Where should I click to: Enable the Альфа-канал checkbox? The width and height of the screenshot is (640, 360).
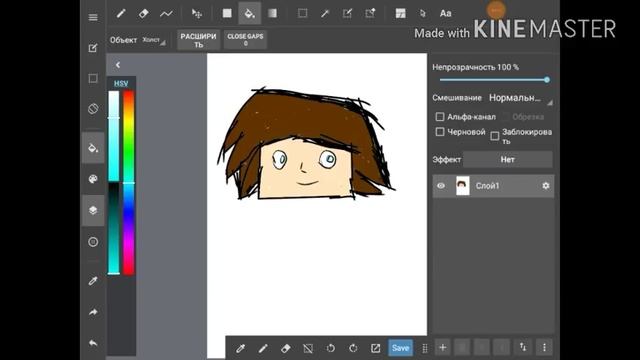(x=440, y=117)
